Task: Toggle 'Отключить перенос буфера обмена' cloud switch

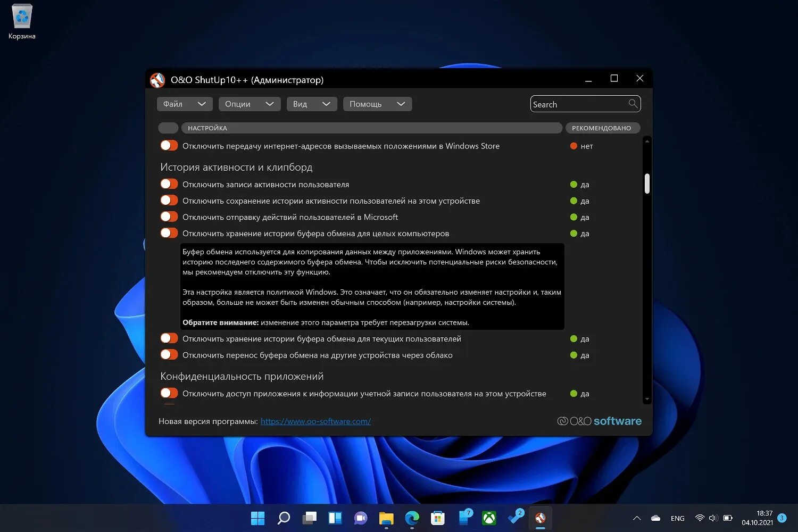Action: (x=169, y=354)
